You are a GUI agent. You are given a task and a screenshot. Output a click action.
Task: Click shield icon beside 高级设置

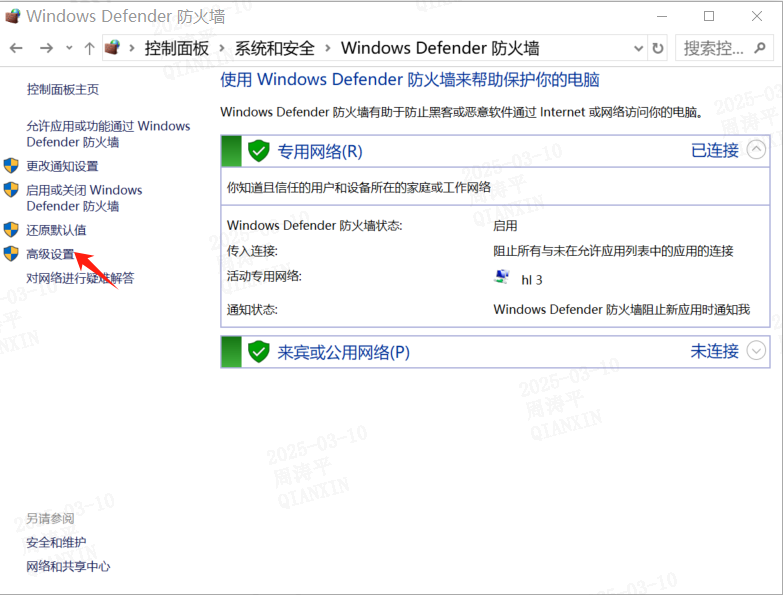[11, 254]
